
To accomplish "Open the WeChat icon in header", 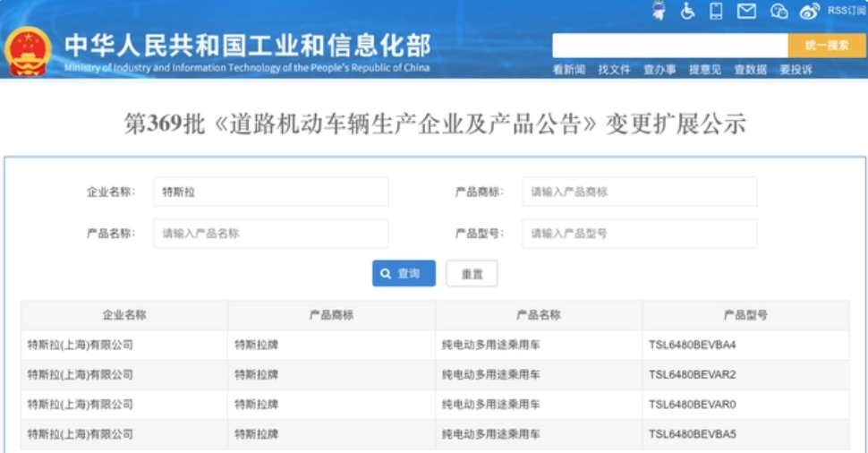I will click(x=779, y=11).
